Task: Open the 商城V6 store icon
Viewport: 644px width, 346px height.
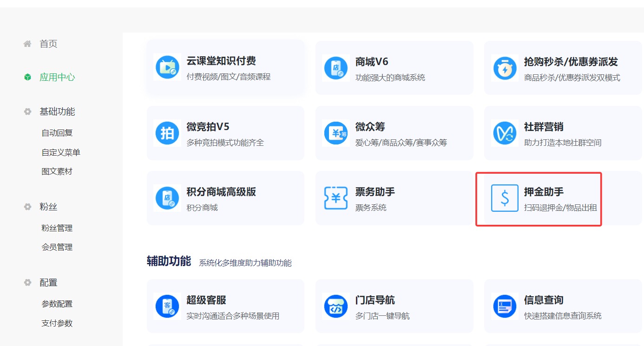Action: click(x=336, y=68)
